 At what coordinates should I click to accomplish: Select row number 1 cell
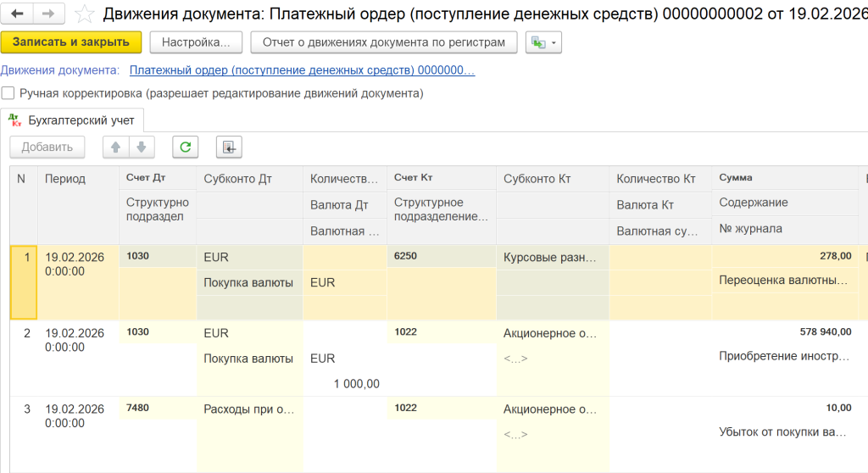tap(24, 282)
